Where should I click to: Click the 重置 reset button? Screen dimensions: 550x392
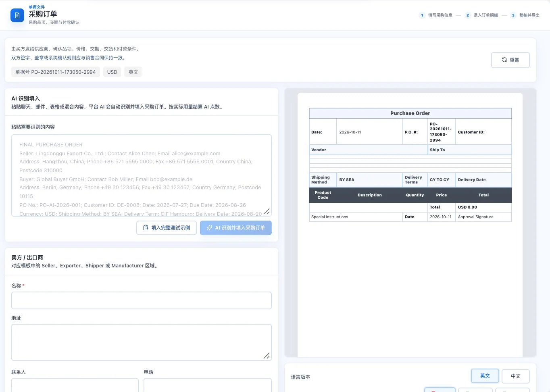coord(510,60)
